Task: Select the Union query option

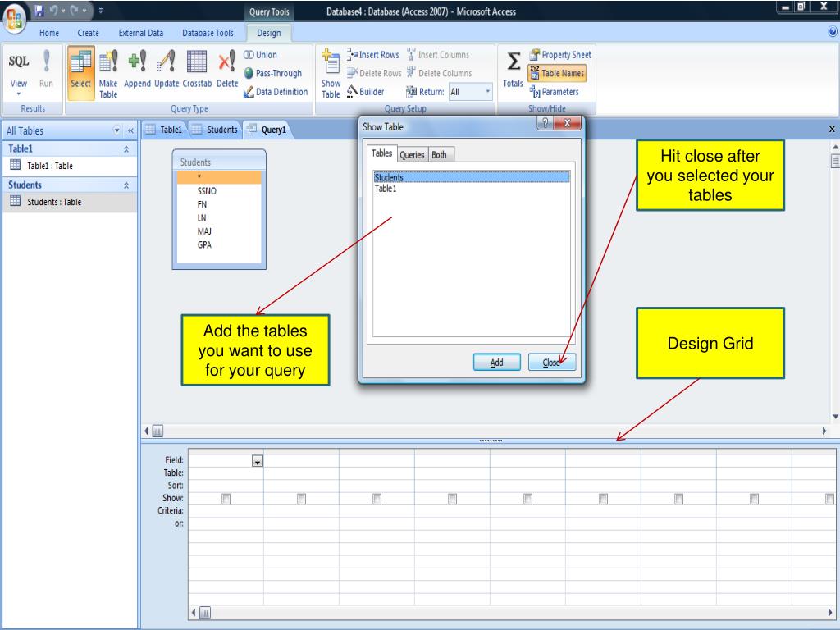Action: (x=260, y=55)
